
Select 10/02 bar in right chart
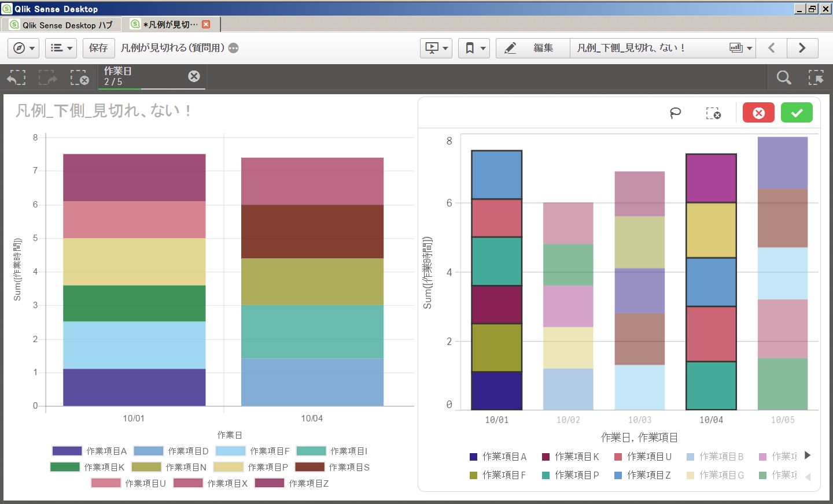click(x=568, y=306)
